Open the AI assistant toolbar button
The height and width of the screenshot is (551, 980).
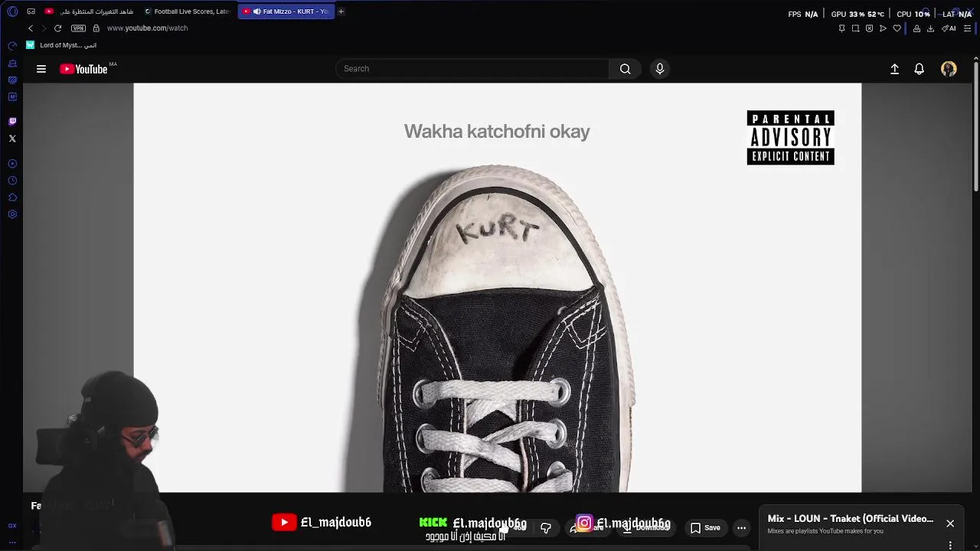tap(949, 28)
